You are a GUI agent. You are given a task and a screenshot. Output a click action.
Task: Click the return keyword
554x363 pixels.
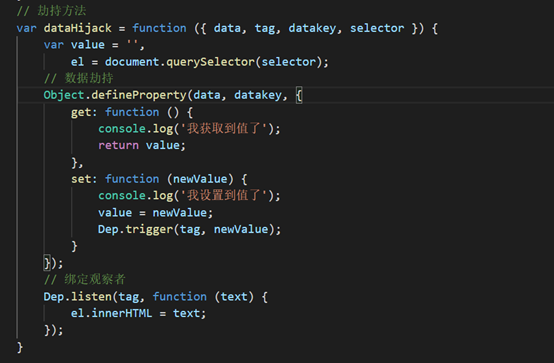[118, 145]
